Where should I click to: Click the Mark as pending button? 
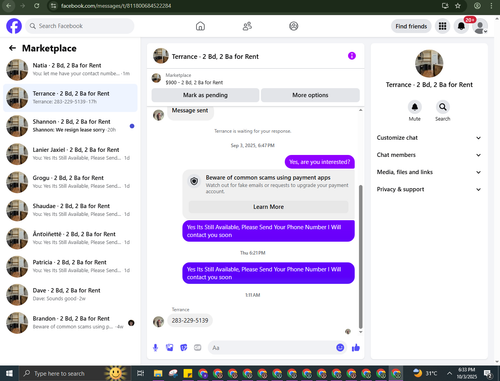tap(205, 95)
